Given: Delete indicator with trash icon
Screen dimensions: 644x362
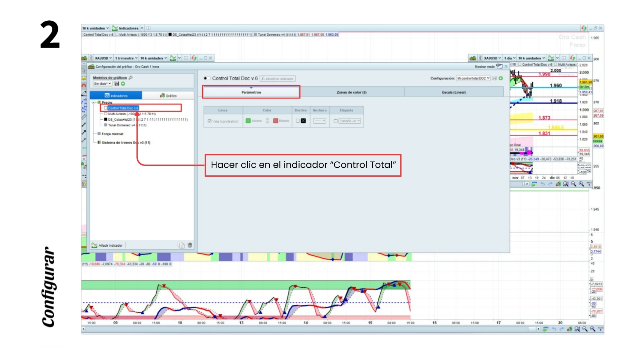Looking at the screenshot, I should (190, 245).
